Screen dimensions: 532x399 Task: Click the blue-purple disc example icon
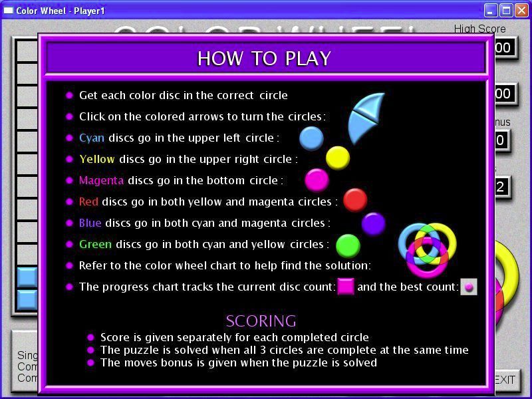pyautogui.click(x=373, y=224)
